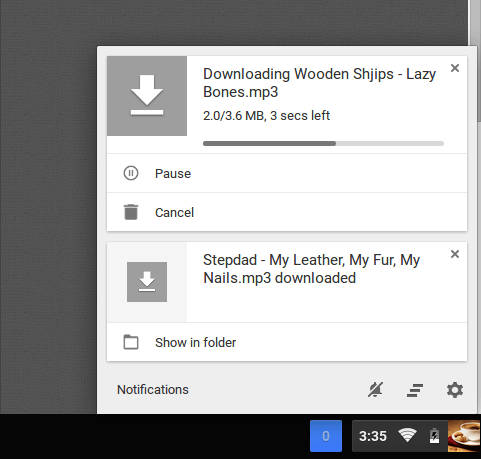The image size is (481, 459).
Task: Open notification settings gear icon
Action: click(455, 390)
